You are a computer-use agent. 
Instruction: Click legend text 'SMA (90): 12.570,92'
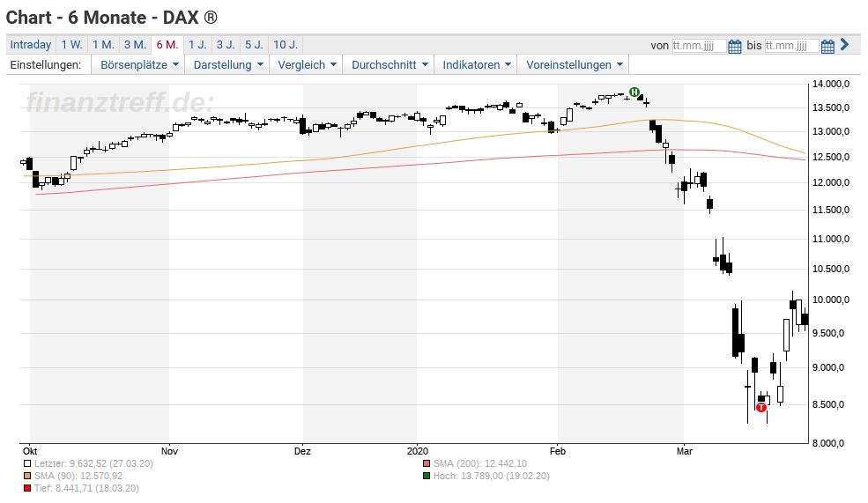[78, 476]
